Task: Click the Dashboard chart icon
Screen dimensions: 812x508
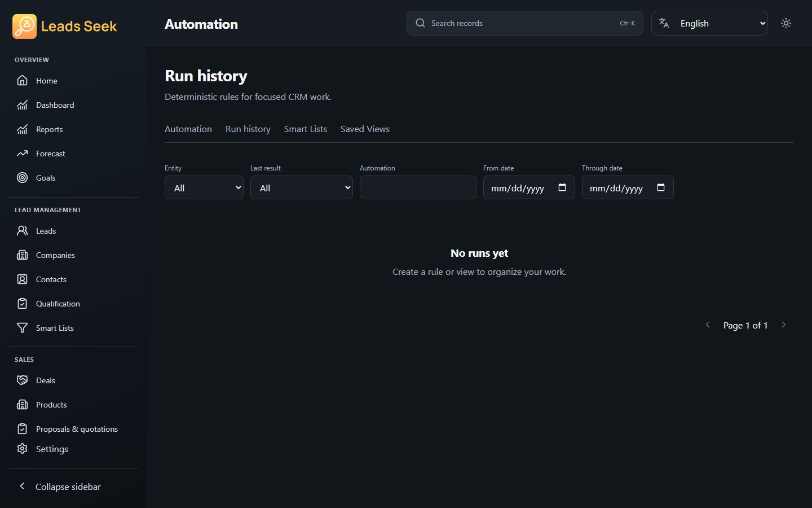Action: point(22,105)
